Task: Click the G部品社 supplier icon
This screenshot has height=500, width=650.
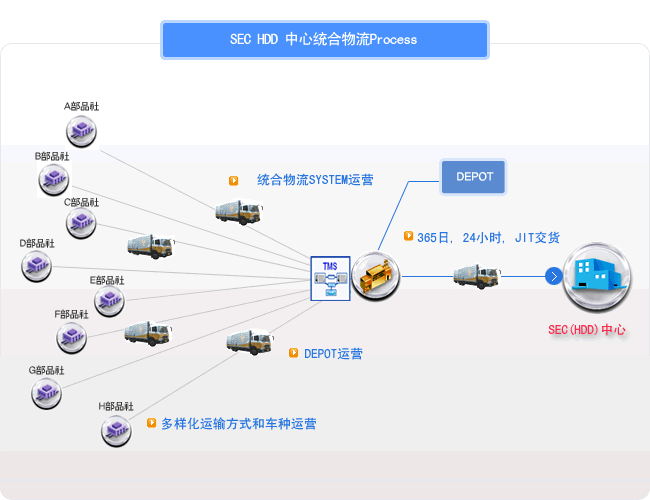Action: (x=45, y=393)
